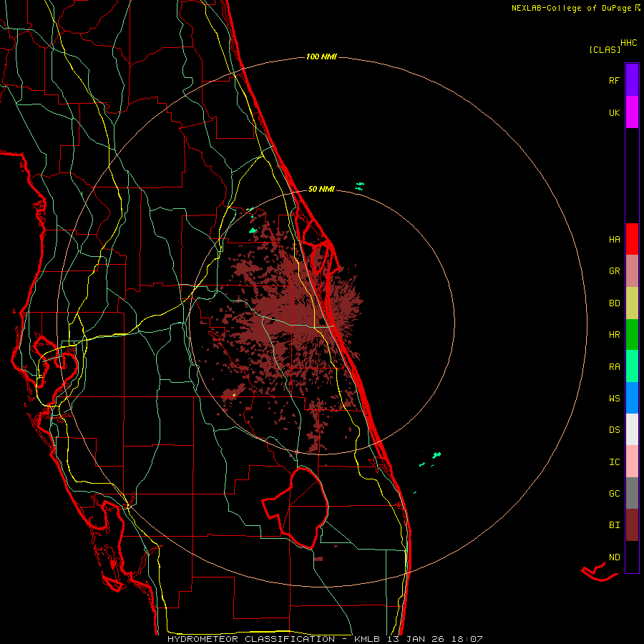The image size is (644, 644).
Task: Click the "NEXLAB-College of DuPage" text
Action: click(572, 8)
